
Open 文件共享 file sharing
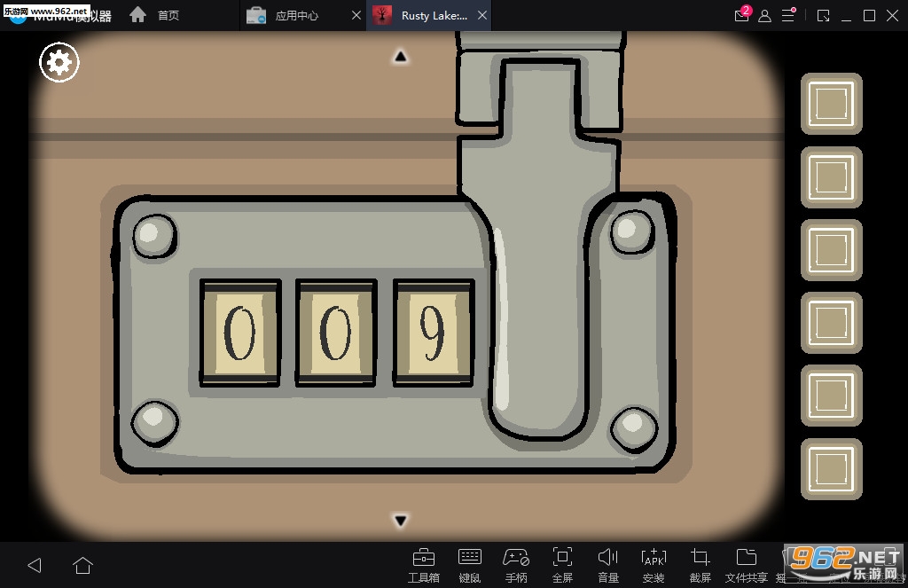[x=747, y=566]
